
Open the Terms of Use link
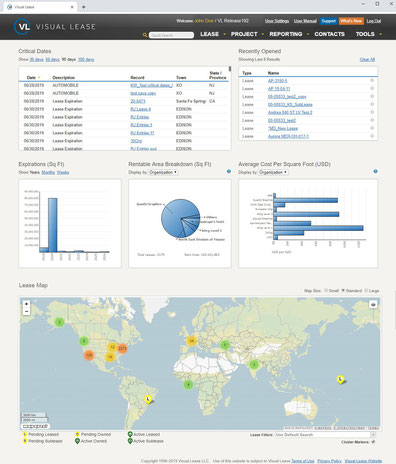303,461
